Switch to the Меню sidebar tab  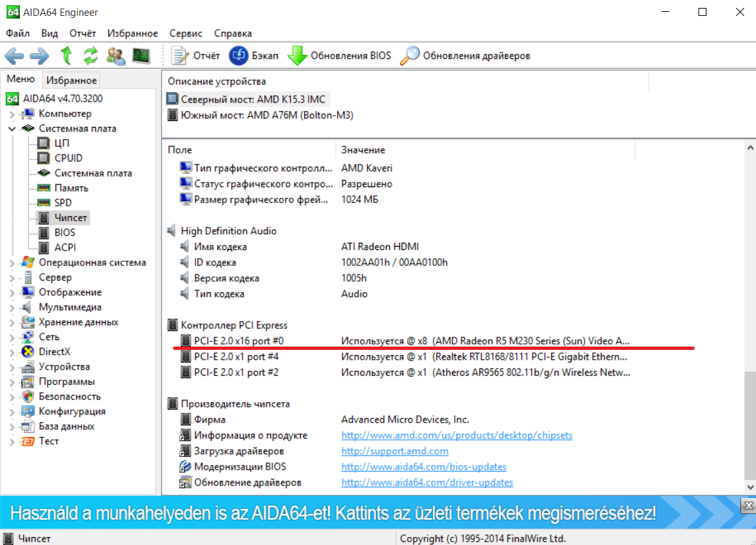[20, 79]
